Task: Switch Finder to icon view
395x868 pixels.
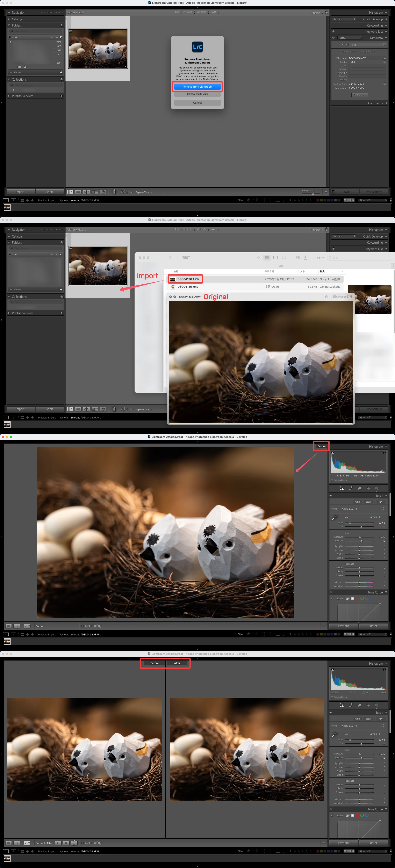Action: point(259,258)
